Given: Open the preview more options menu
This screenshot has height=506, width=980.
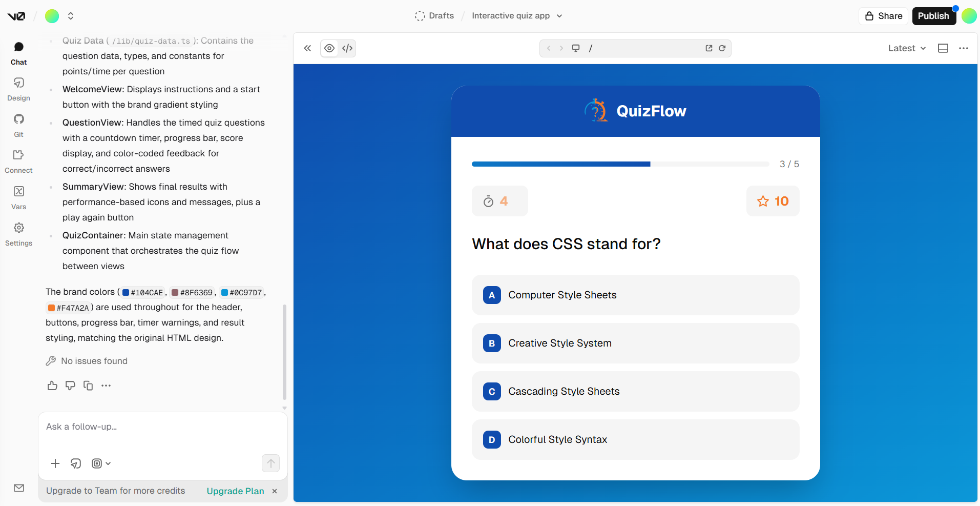Looking at the screenshot, I should (x=963, y=48).
